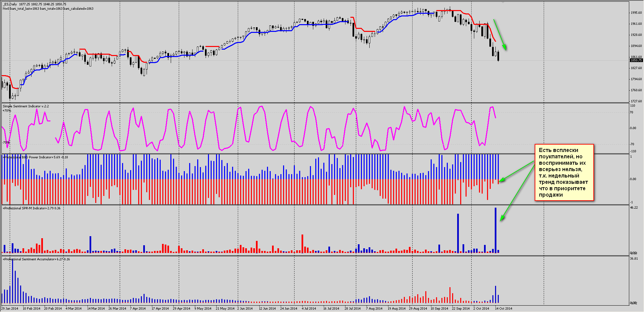Screen dimensions: 644x312
Task: Click the 1995.60 level on the price scale
Action: pyautogui.click(x=636, y=13)
